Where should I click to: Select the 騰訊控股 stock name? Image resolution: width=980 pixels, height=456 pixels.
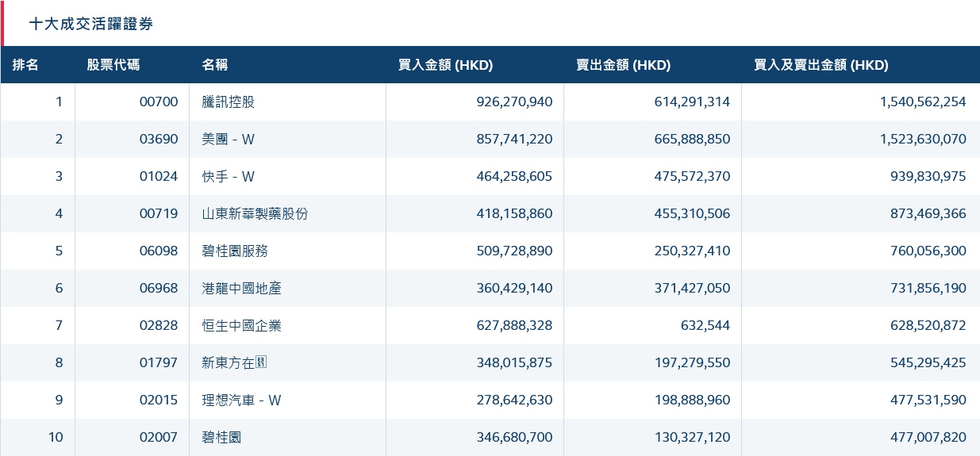(229, 102)
